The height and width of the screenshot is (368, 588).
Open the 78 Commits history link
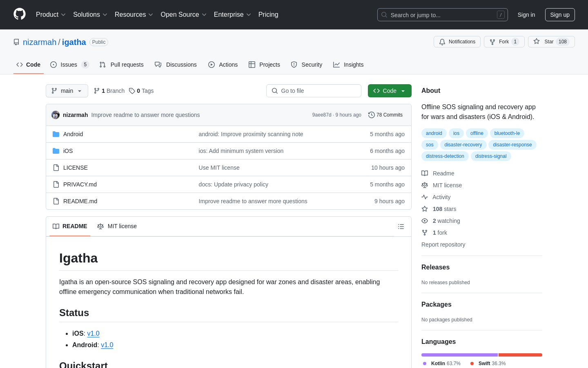point(385,115)
